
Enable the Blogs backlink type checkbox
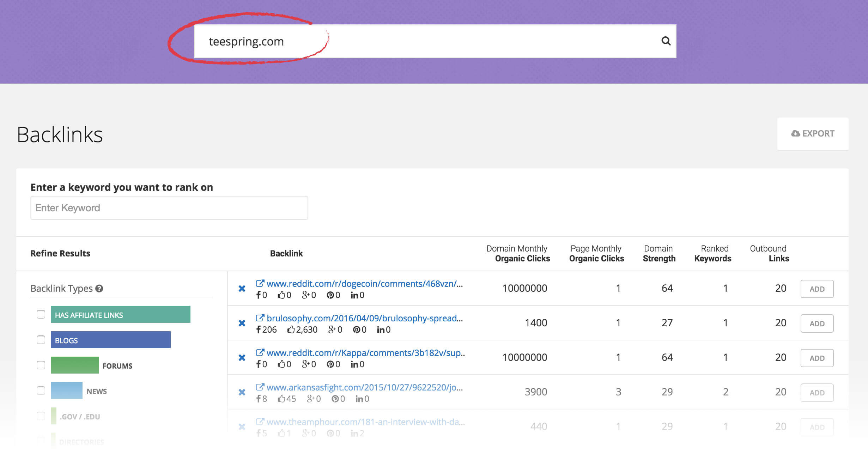(41, 340)
